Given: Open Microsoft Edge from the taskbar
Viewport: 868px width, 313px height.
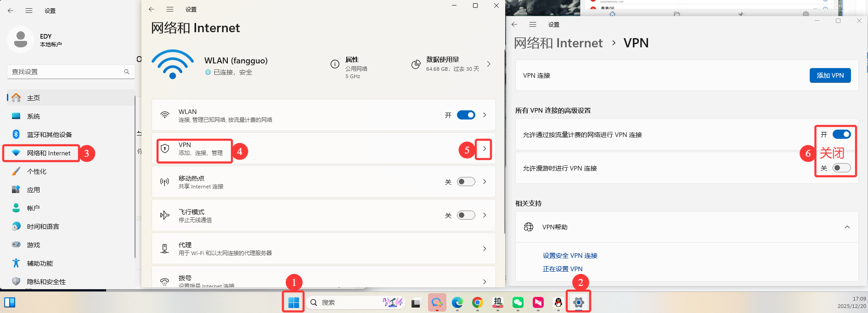Looking at the screenshot, I should (457, 302).
